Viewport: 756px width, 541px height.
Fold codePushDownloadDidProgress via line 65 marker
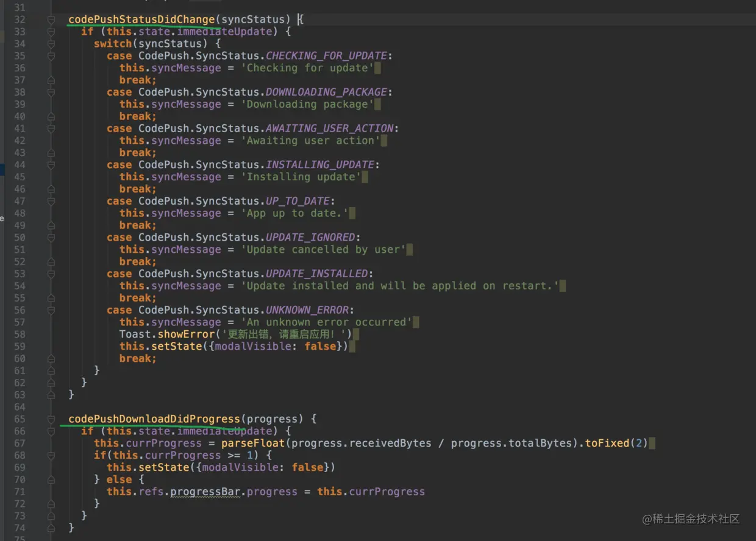51,419
